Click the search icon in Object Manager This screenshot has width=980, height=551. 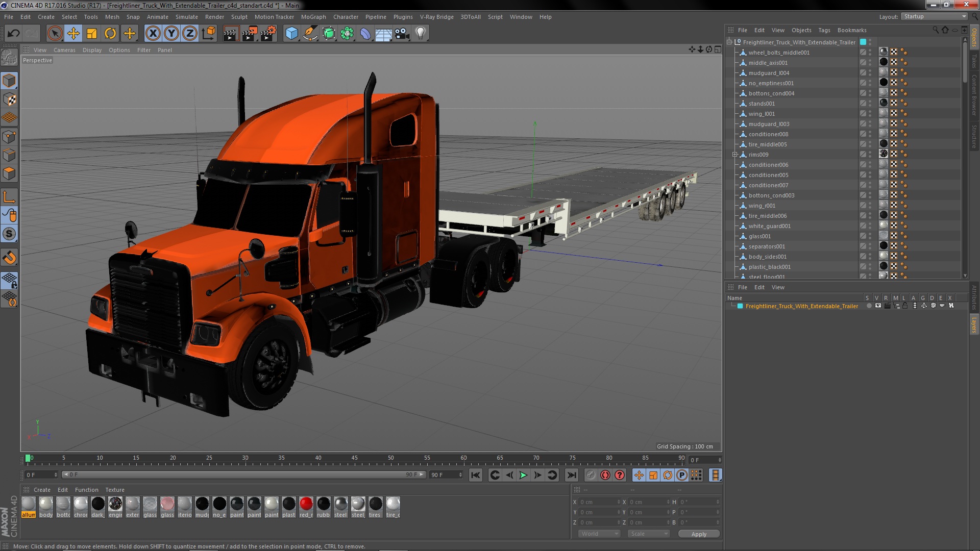[935, 30]
